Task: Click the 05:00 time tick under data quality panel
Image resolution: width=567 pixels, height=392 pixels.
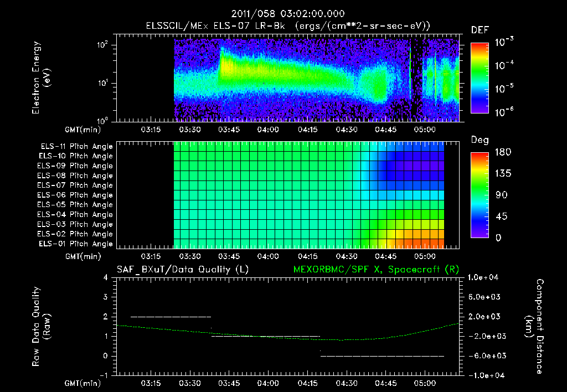Action: point(425,383)
